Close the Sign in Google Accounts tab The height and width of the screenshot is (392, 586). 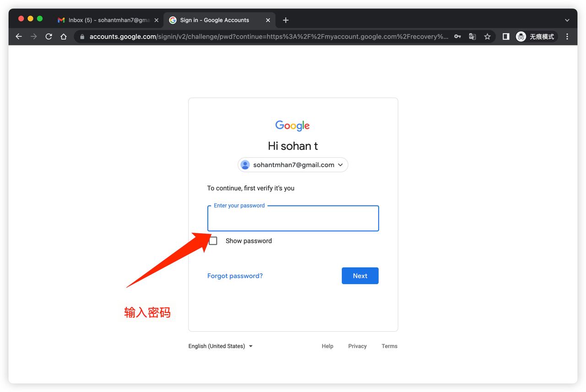coord(268,20)
